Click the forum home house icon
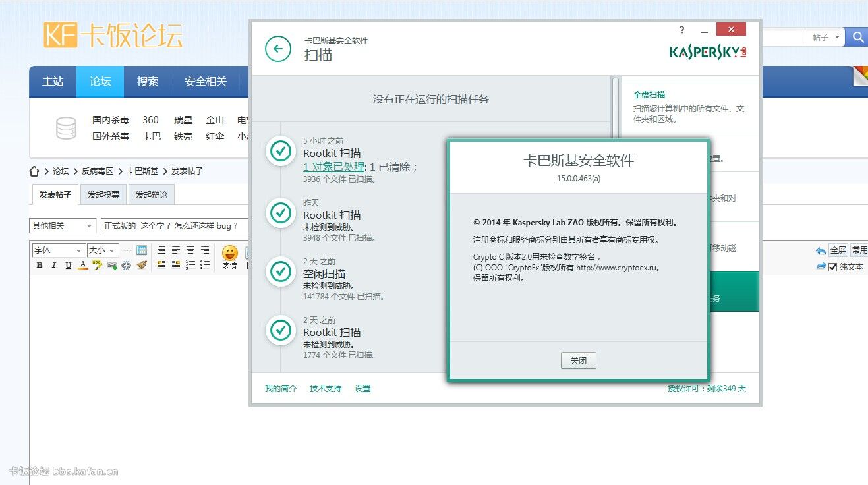Screen dimensions: 868x485 (34, 171)
